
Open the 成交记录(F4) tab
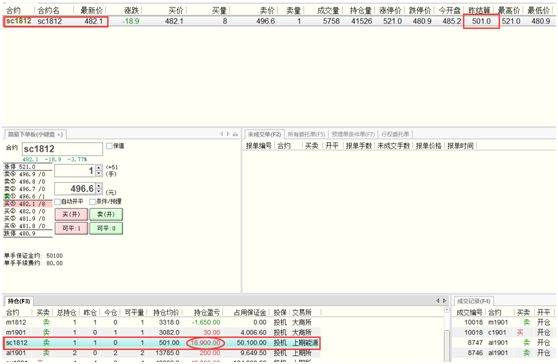click(473, 301)
